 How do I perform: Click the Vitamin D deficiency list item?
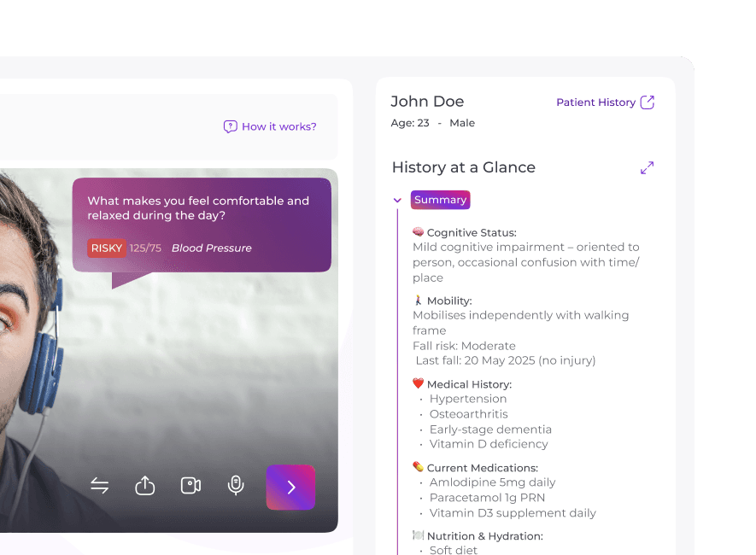pyautogui.click(x=489, y=444)
